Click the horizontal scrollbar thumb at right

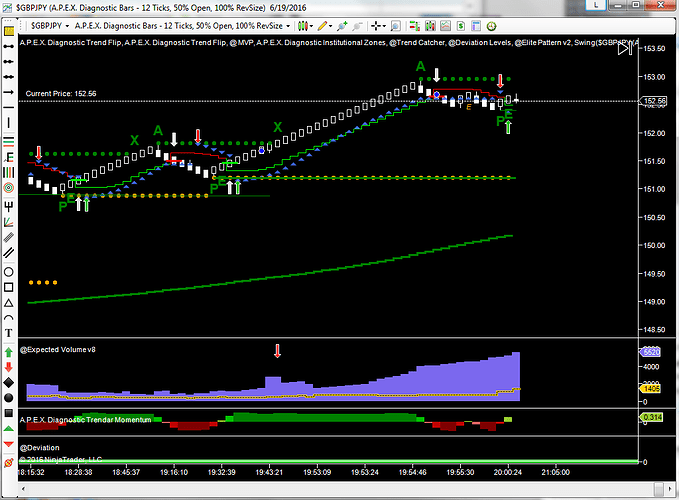tap(659, 489)
